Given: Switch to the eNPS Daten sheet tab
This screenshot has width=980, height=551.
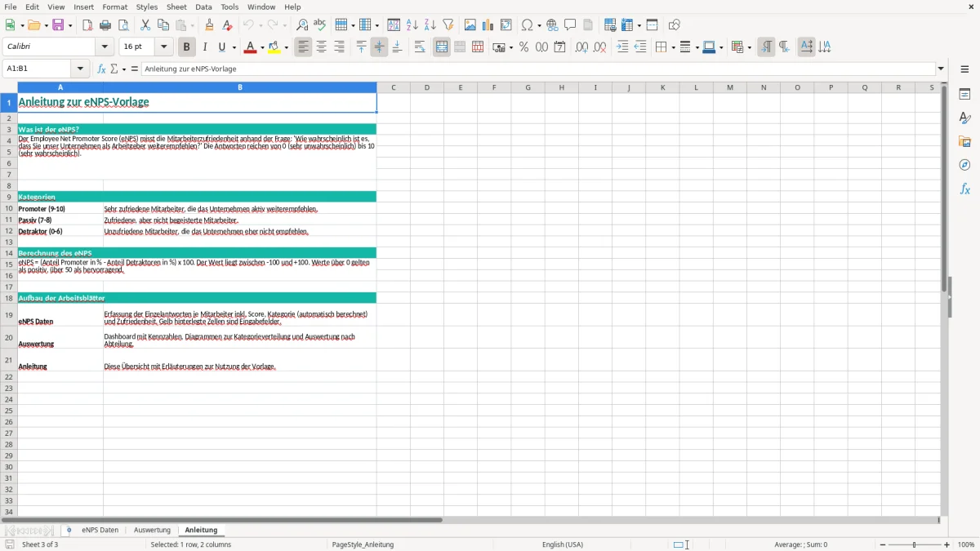Looking at the screenshot, I should (x=100, y=530).
